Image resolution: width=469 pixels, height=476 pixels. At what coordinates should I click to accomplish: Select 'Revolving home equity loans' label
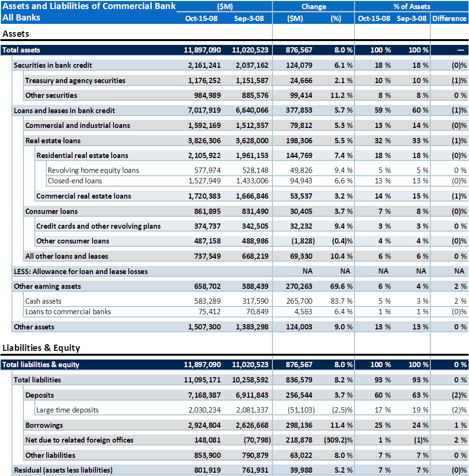pos(94,170)
